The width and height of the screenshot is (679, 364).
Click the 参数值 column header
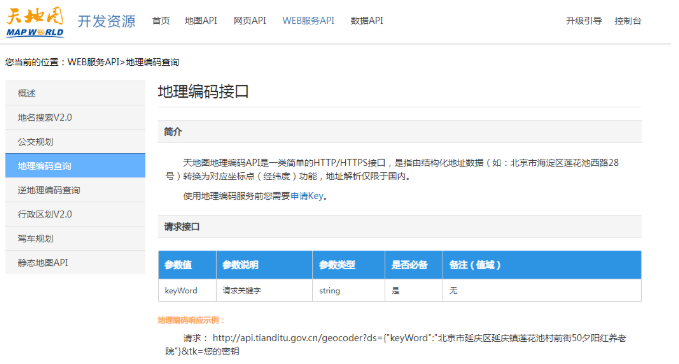tap(187, 265)
